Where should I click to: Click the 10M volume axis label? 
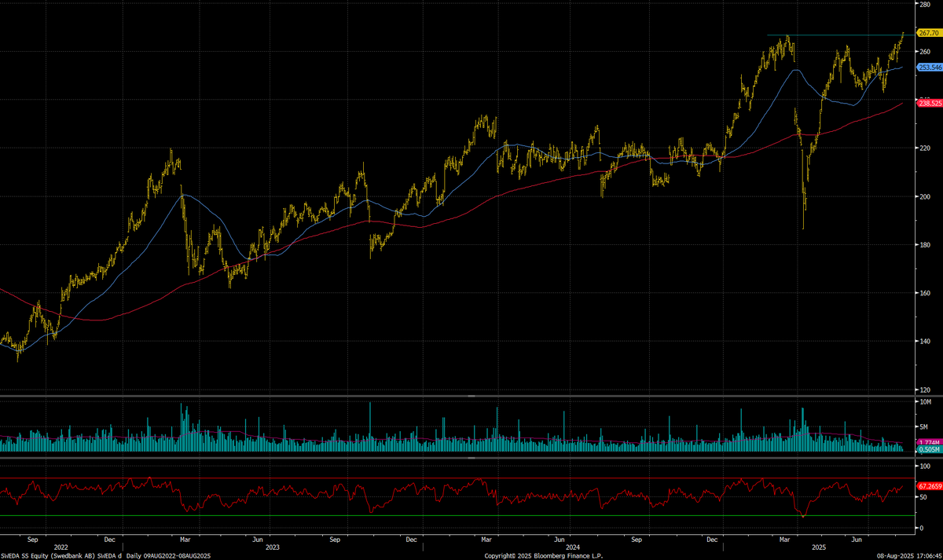[925, 401]
